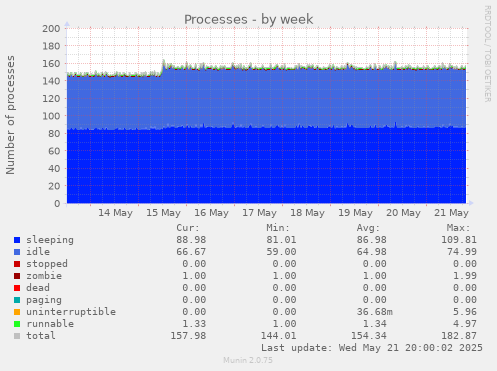This screenshot has width=497, height=371.
Task: Click the '17 May' x-axis label
Action: point(259,213)
